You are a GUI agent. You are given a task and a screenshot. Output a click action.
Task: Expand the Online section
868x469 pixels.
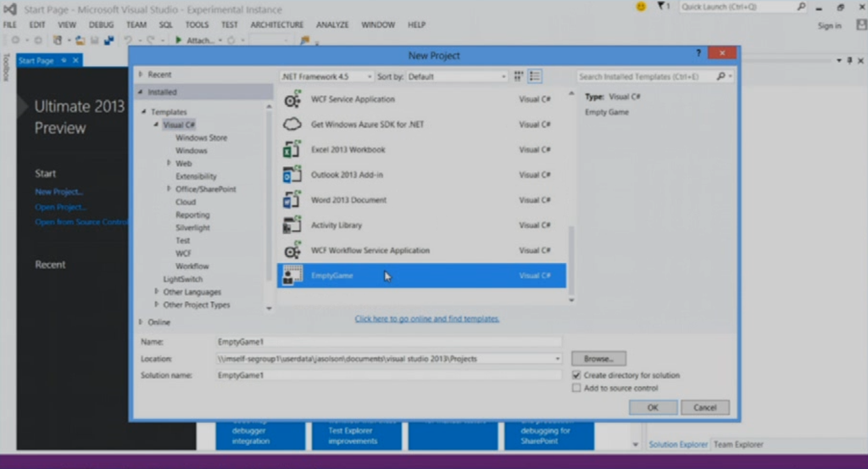(x=141, y=321)
